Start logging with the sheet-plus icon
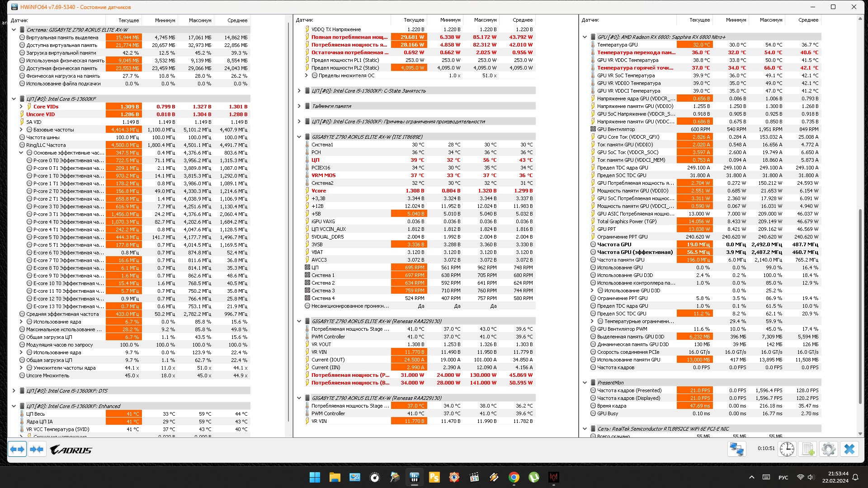The width and height of the screenshot is (868, 488). click(808, 449)
